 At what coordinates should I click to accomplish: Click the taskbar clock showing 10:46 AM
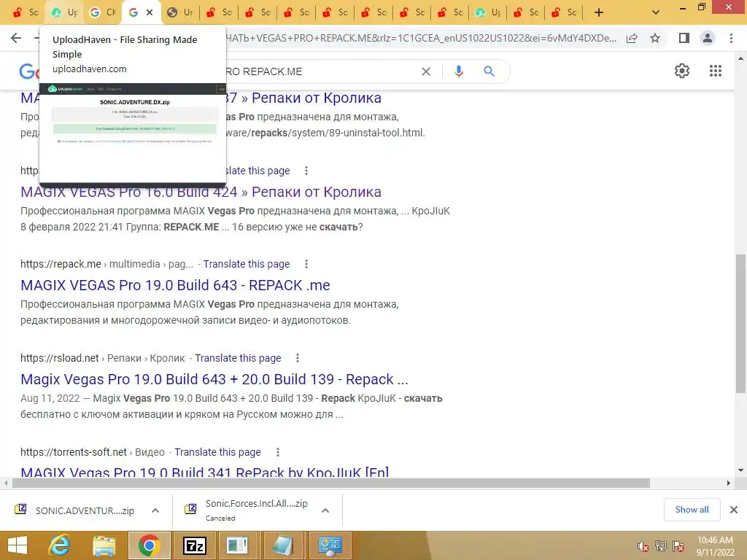pyautogui.click(x=715, y=546)
